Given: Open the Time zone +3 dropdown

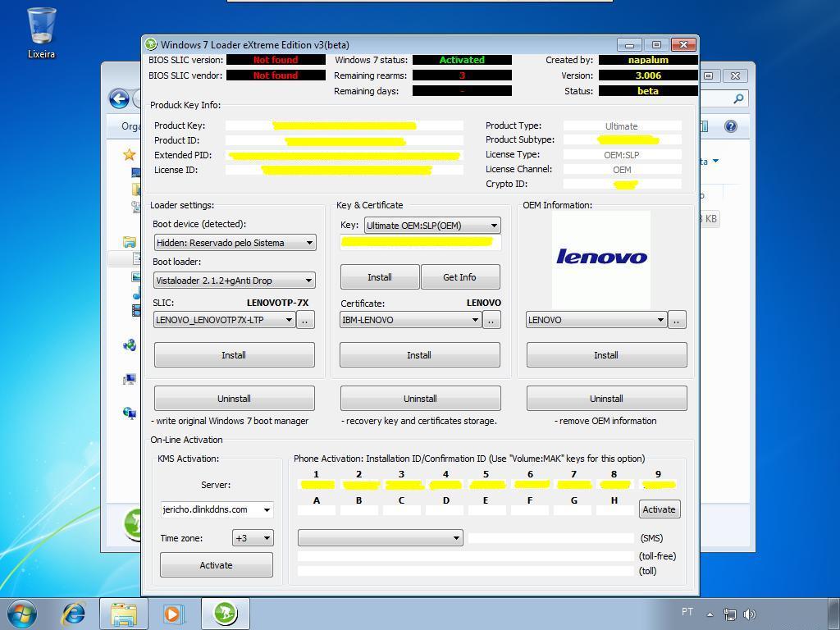Looking at the screenshot, I should (x=253, y=538).
